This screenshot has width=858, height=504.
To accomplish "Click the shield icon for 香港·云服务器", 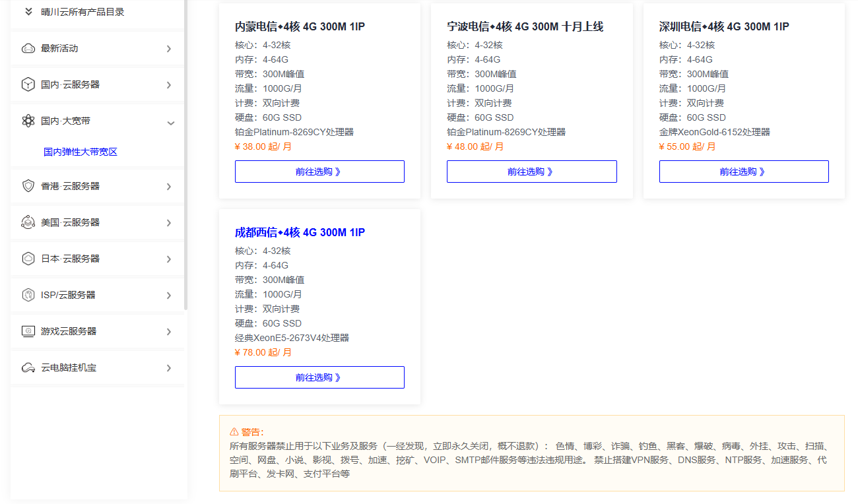I will pos(28,186).
